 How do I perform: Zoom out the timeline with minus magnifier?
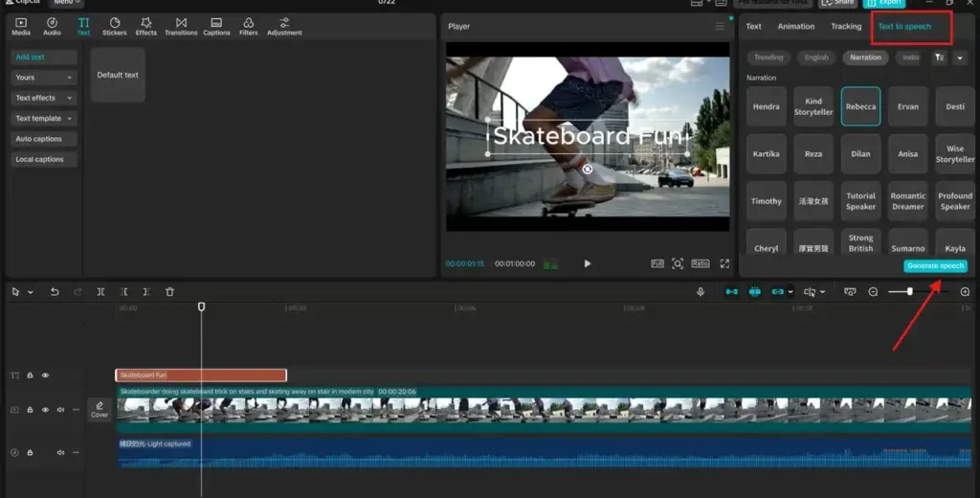click(x=873, y=291)
